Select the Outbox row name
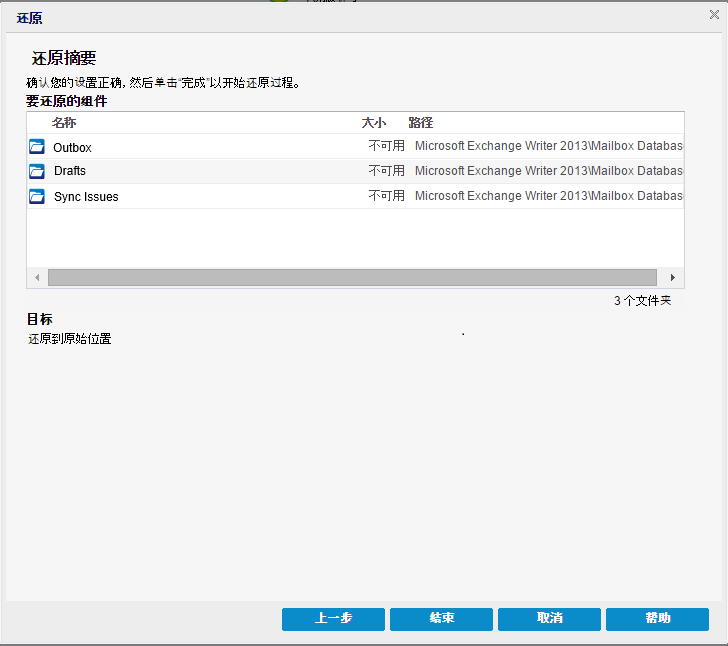Screen dimensions: 728x646 point(72,148)
